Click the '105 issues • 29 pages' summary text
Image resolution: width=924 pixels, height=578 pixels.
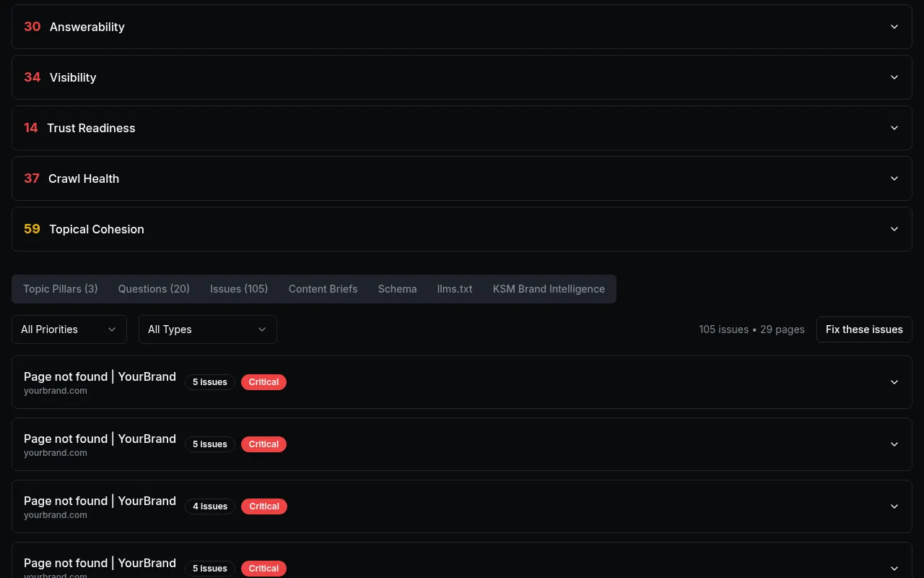751,329
